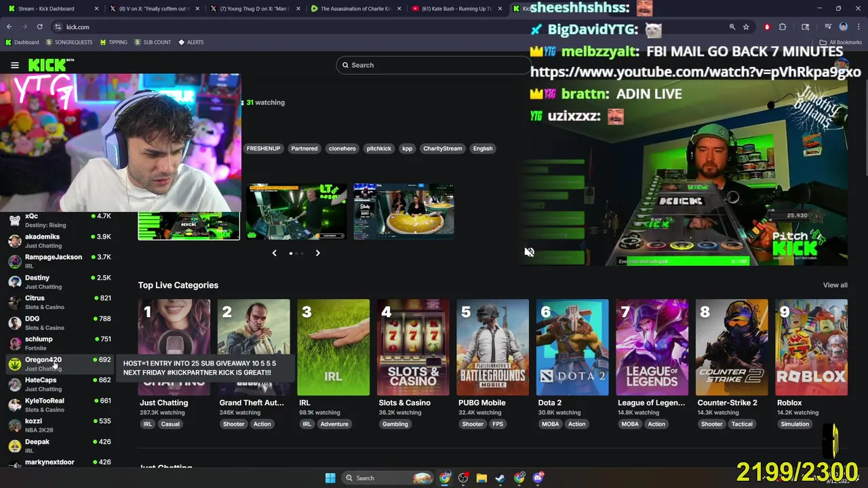Click View all for Top Live Categories
The width and height of the screenshot is (868, 488).
pos(835,285)
